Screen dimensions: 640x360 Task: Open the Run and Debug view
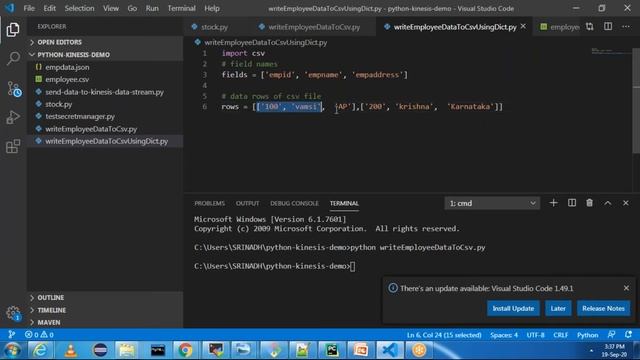[13, 118]
